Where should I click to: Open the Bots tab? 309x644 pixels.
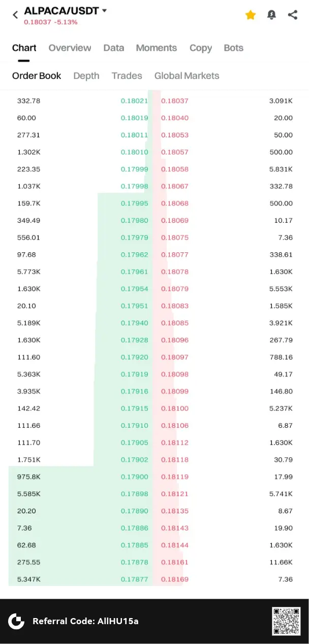tap(233, 48)
